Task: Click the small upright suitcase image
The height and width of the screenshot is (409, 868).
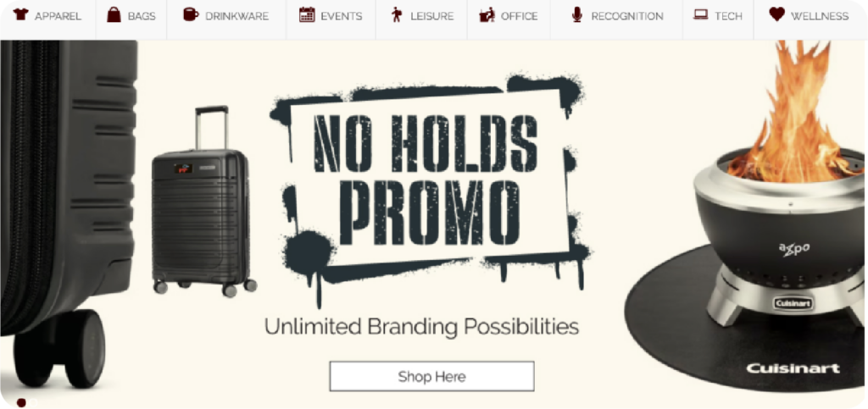Action: 203,202
